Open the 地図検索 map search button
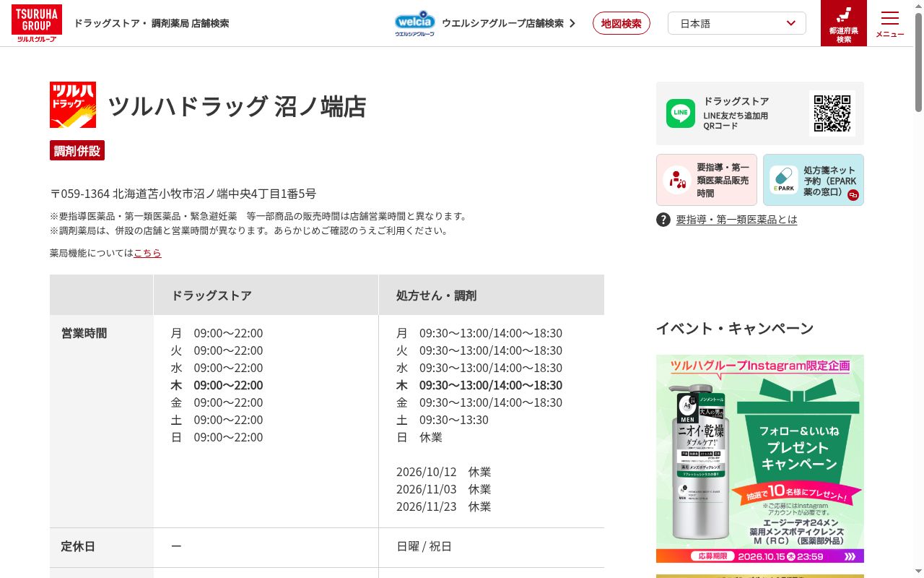Image resolution: width=924 pixels, height=578 pixels. click(622, 23)
